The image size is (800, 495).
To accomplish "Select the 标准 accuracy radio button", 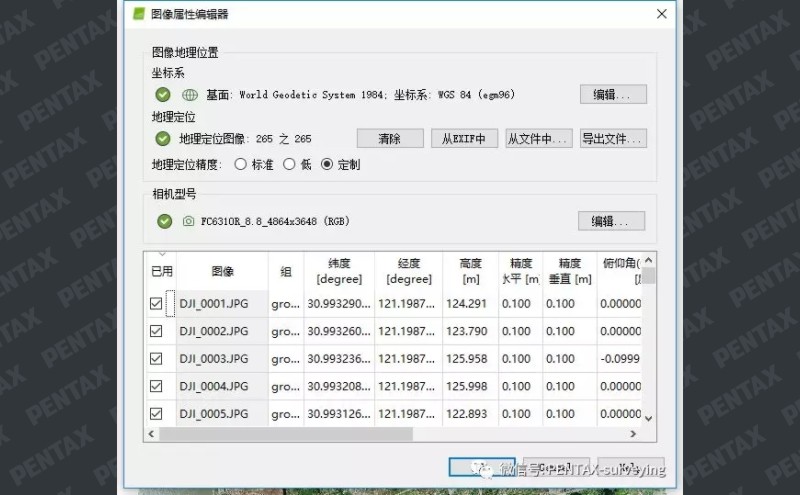I will [x=240, y=164].
